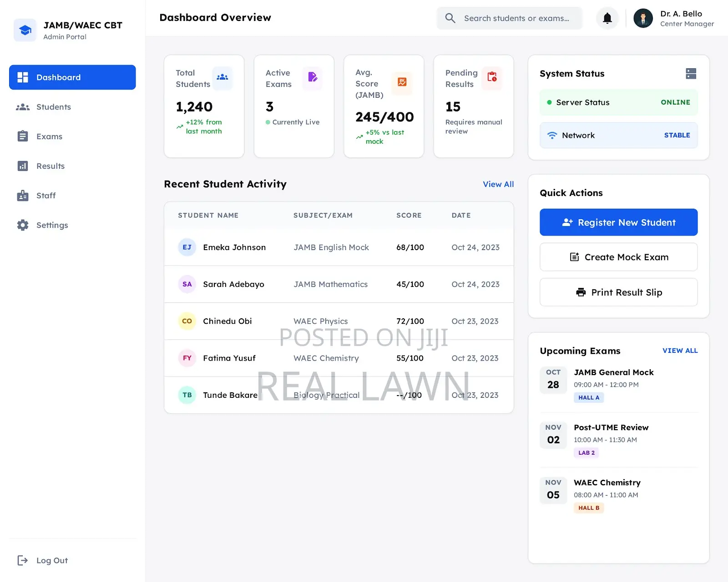This screenshot has height=582, width=728.
Task: Click the System Status server icon
Action: coord(691,74)
